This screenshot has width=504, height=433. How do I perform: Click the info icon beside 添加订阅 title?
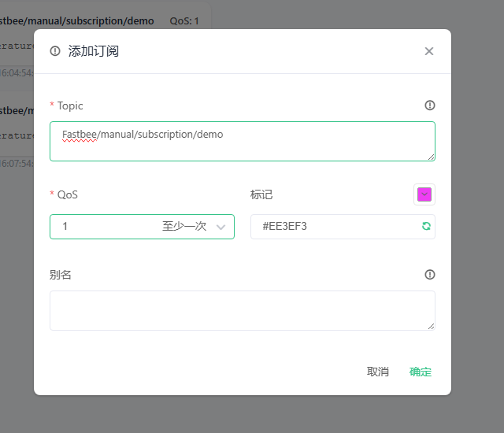[55, 50]
